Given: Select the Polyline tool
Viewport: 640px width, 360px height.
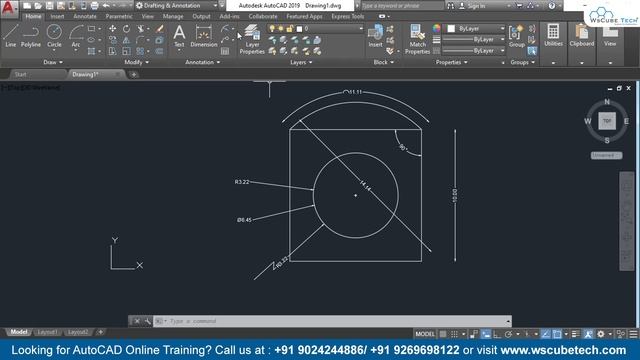Looking at the screenshot, I should coord(31,36).
